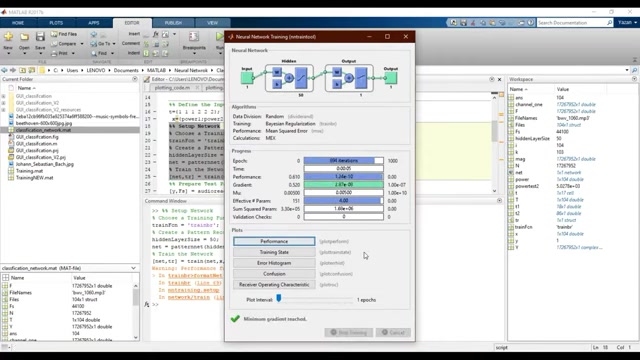
Task: Click the Breakpoints icon
Action: point(194,37)
